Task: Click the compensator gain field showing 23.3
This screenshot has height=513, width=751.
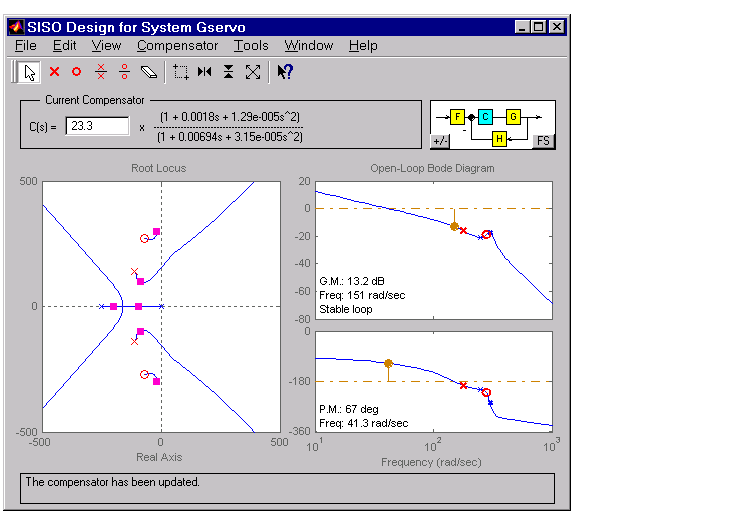Action: tap(98, 126)
